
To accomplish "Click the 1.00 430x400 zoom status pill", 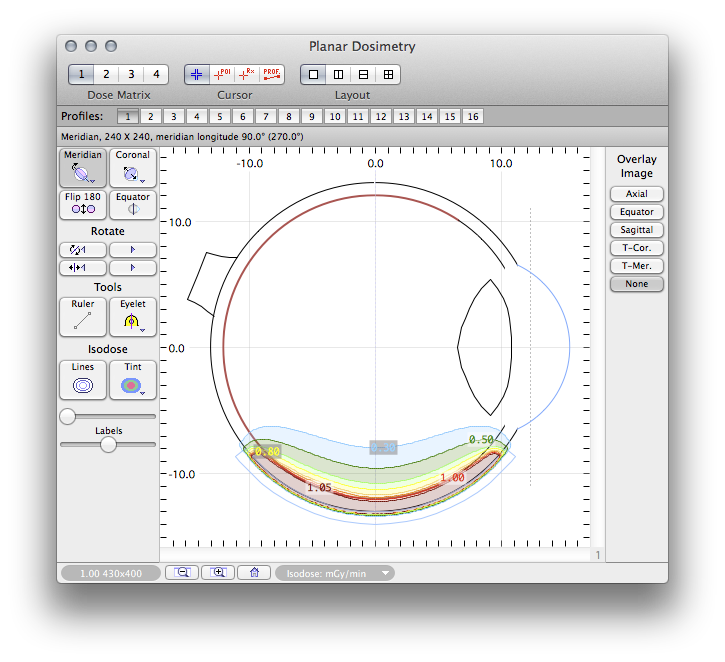I will [x=111, y=573].
